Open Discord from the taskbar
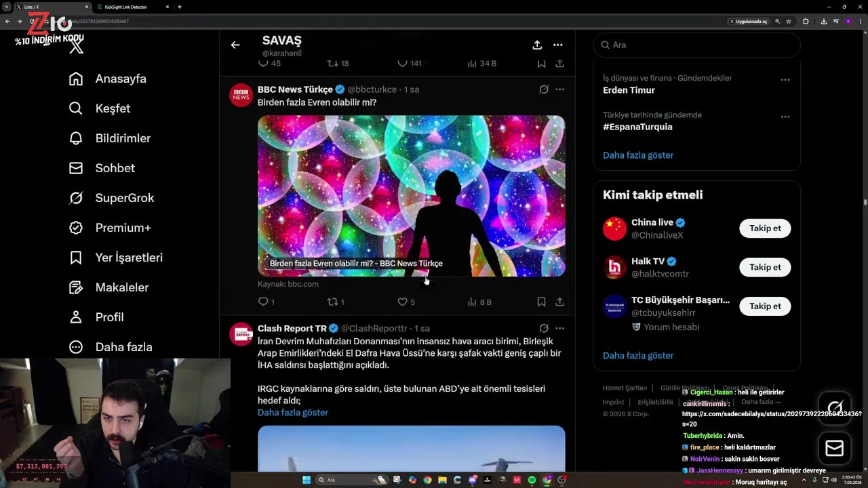Screen dimensions: 868x488 click(472, 480)
